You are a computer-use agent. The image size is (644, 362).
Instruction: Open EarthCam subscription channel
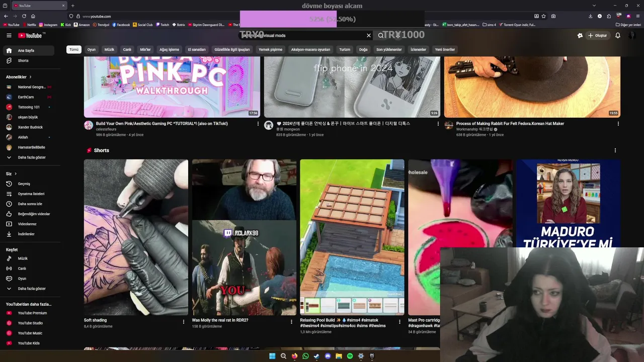29,97
